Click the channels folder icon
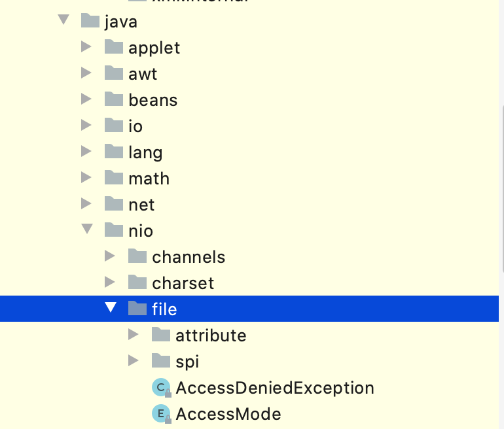 tap(137, 256)
